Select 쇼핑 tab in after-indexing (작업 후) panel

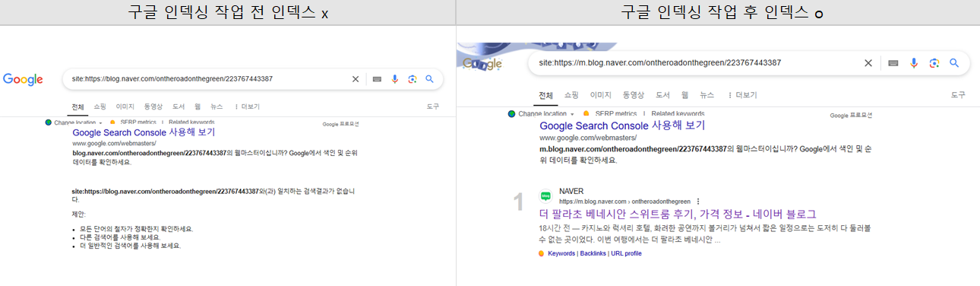point(571,95)
